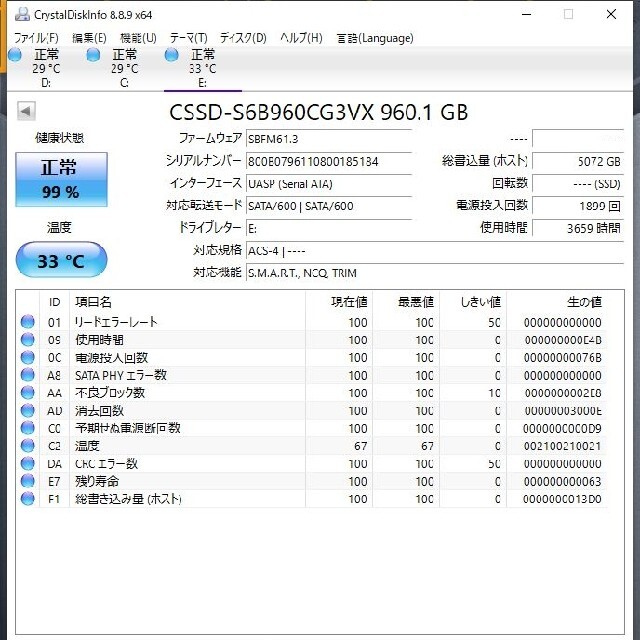Click the disk title CSSD-S6B960CG3VX 960.1 GB
The height and width of the screenshot is (640, 640).
[319, 112]
